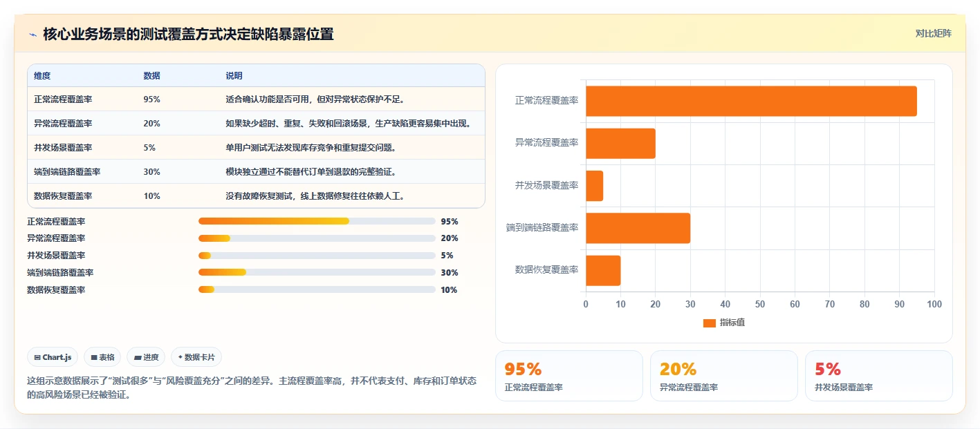The height and width of the screenshot is (429, 980).
Task: Select the 进度 tag pill
Action: [x=146, y=357]
